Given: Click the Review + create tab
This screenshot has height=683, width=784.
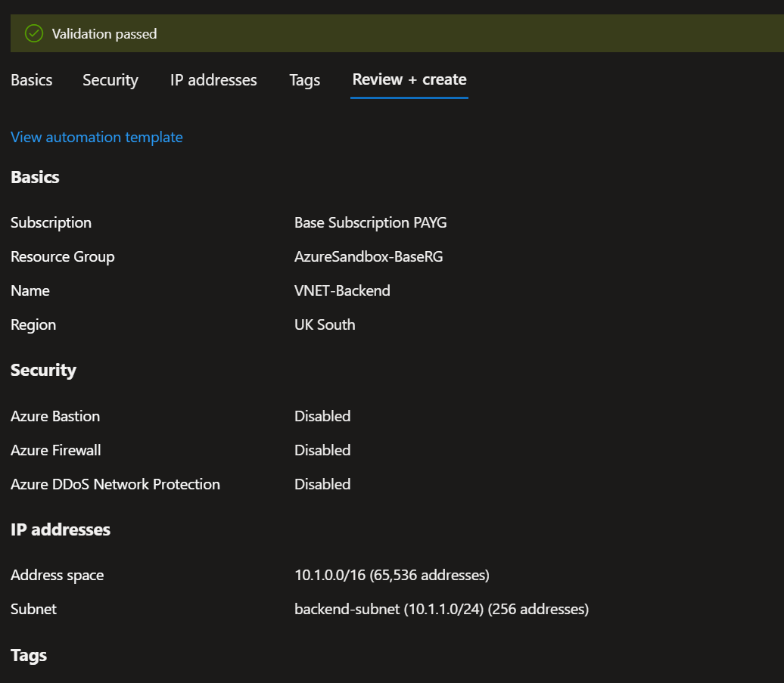Looking at the screenshot, I should (409, 80).
